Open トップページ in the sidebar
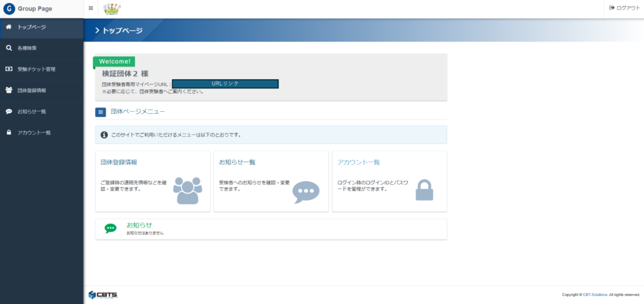 (31, 27)
